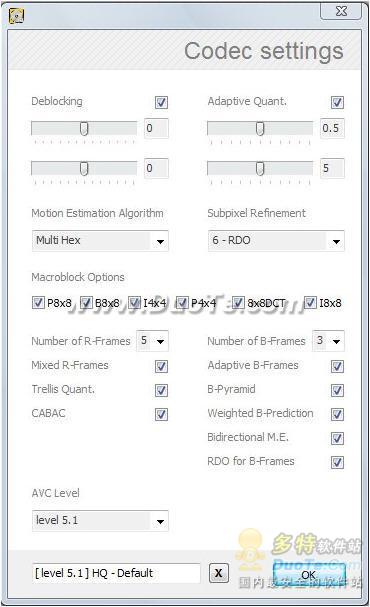Toggle Weighted B-Prediction checkbox

(337, 414)
